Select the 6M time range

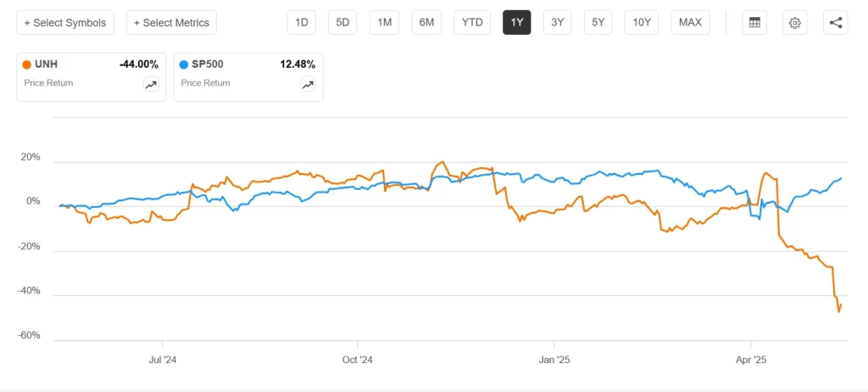(x=426, y=23)
